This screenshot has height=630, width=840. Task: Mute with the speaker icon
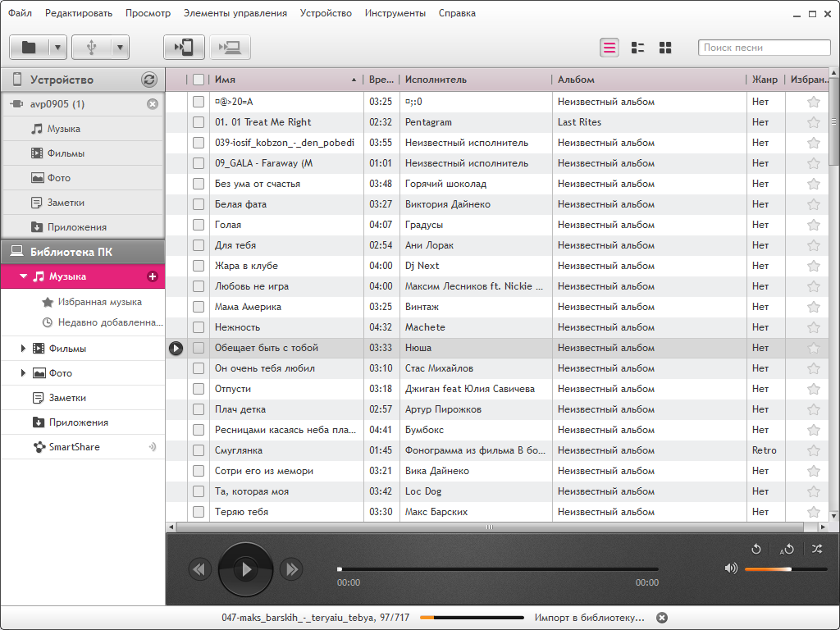(731, 568)
